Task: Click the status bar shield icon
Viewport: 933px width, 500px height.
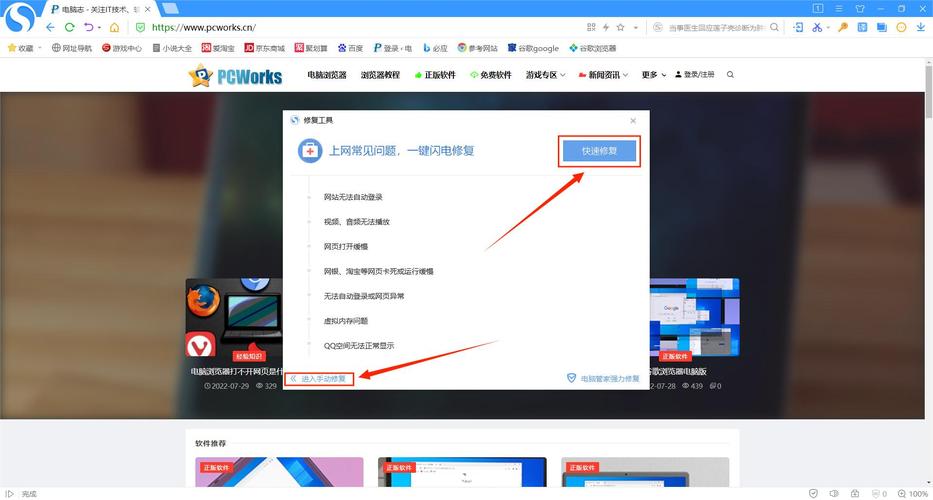Action: [x=813, y=493]
